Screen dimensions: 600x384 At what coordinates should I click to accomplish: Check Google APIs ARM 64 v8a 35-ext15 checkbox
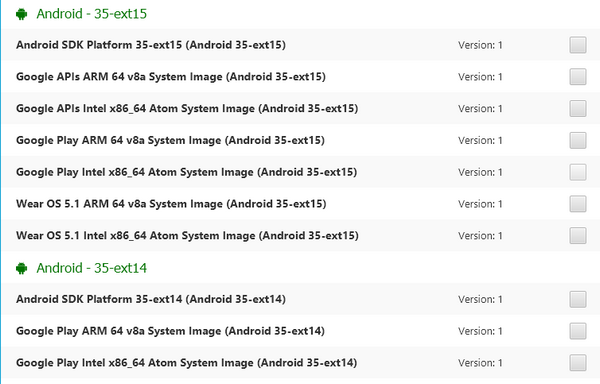point(578,77)
